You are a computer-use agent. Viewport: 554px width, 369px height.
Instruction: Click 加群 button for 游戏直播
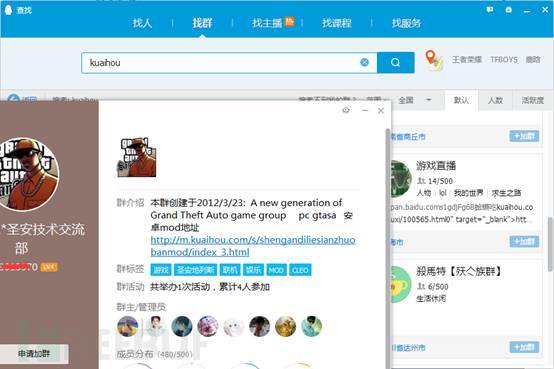click(x=524, y=242)
